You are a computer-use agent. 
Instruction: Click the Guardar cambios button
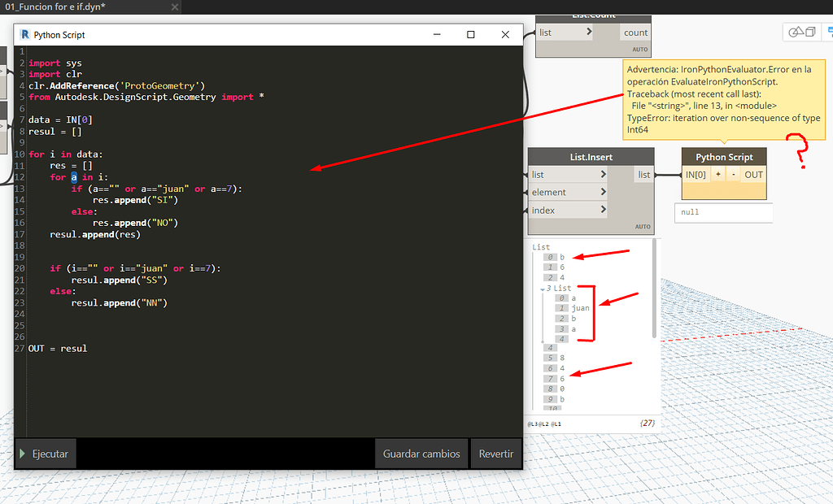pyautogui.click(x=421, y=454)
